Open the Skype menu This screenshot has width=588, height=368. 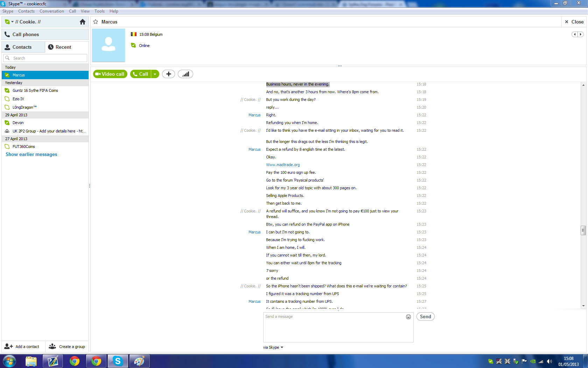(8, 11)
